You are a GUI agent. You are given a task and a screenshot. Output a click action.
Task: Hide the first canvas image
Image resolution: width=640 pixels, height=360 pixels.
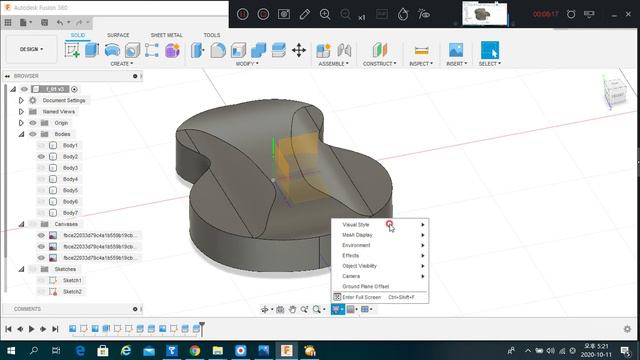click(x=41, y=235)
